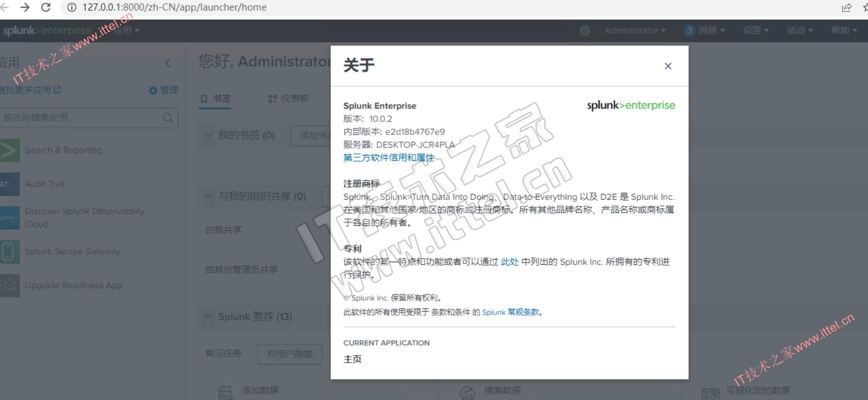The image size is (868, 400).
Task: Click the Discover Splunk Observability Cloud icon
Action: 9,218
